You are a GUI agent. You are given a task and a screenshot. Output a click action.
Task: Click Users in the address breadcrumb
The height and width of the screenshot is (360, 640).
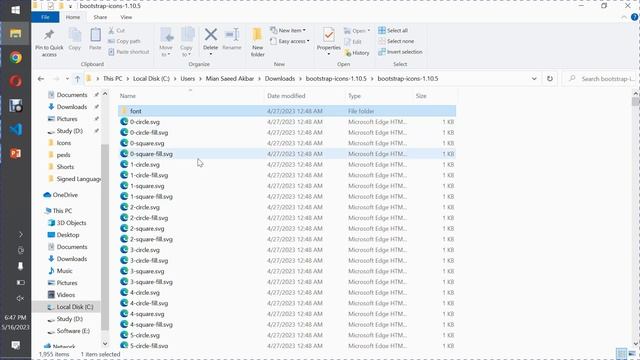click(x=188, y=78)
